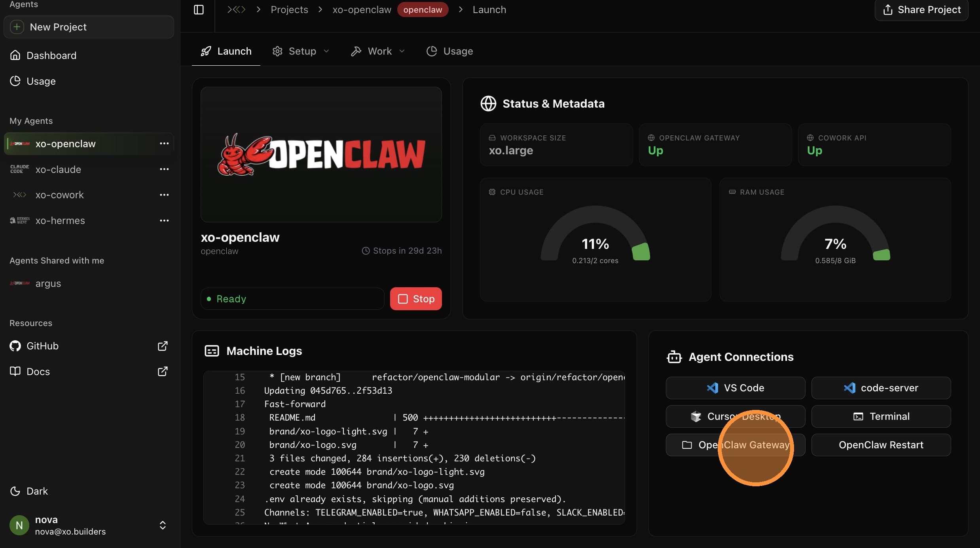Open the VS Code connection
980x548 pixels.
[735, 388]
